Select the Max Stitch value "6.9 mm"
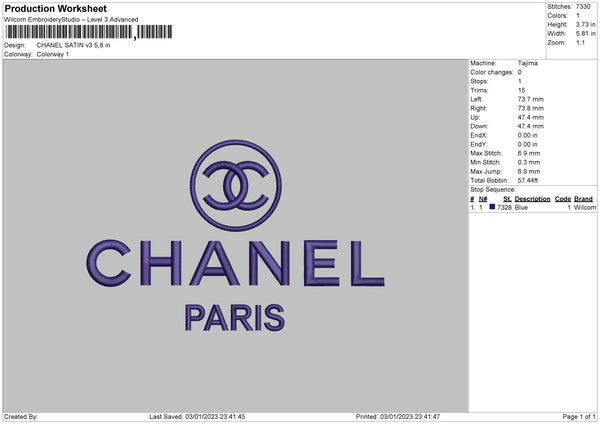 (x=529, y=153)
